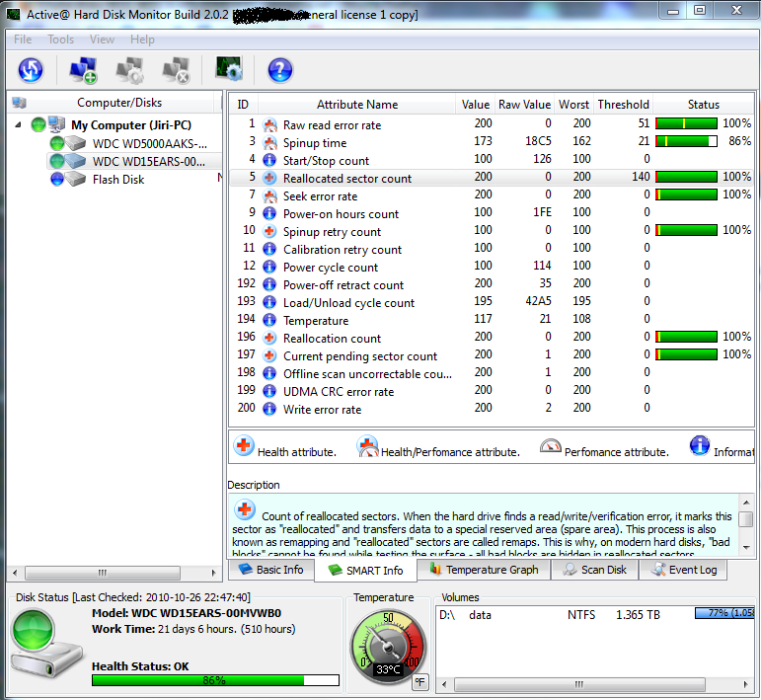Screen dimensions: 761x700
Task: Select the D:\ data volume row
Action: [595, 615]
